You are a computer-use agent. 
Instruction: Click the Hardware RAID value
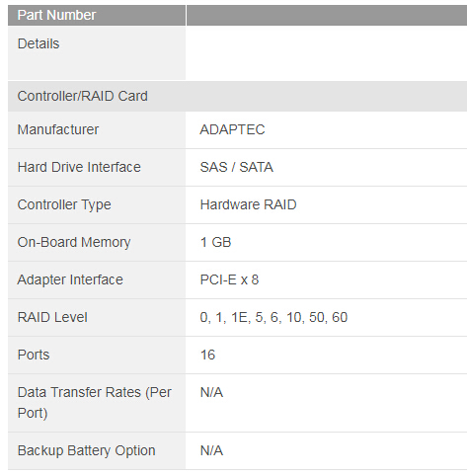(x=249, y=204)
